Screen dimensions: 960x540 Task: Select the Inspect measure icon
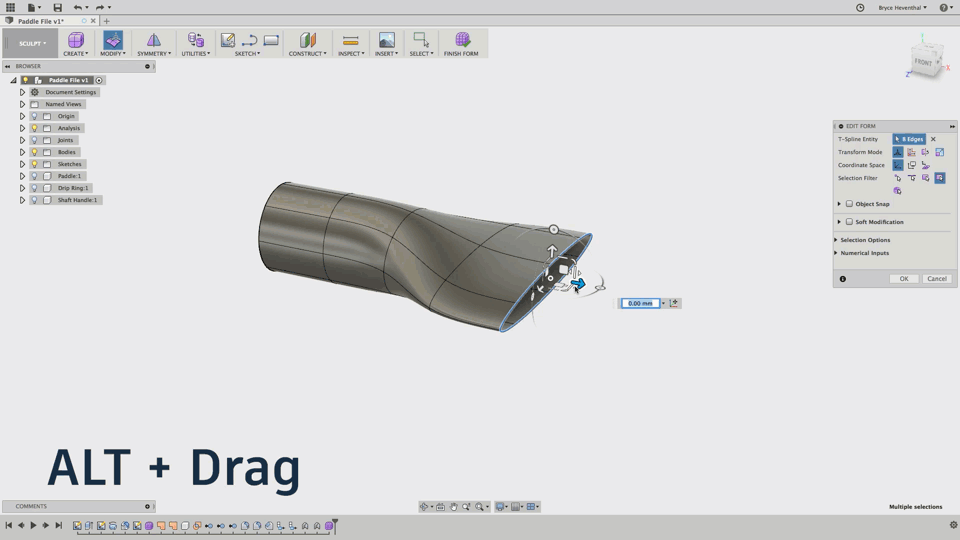click(x=350, y=40)
